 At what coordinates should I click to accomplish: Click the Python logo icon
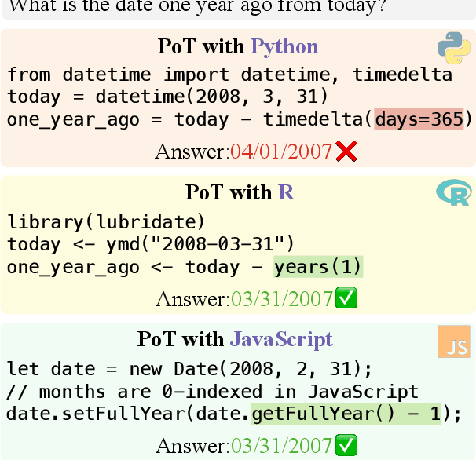pyautogui.click(x=453, y=48)
